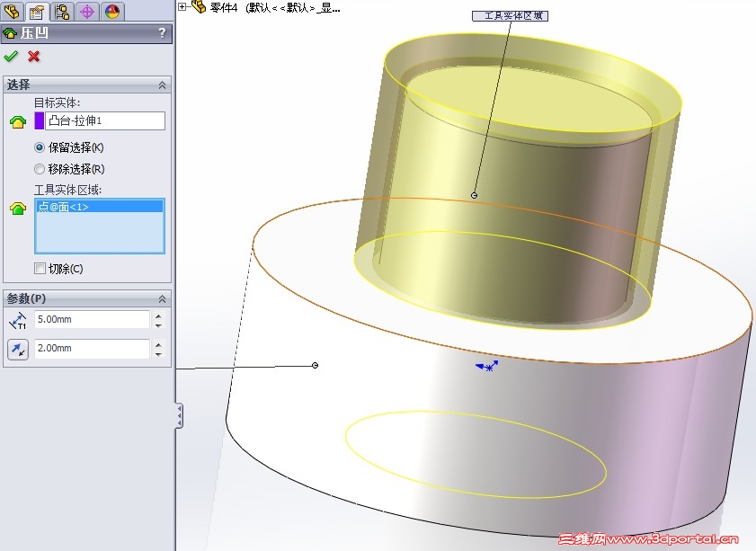Toggle the reverse clearance direction button
Screen dimensions: 756x551
[x=18, y=350]
